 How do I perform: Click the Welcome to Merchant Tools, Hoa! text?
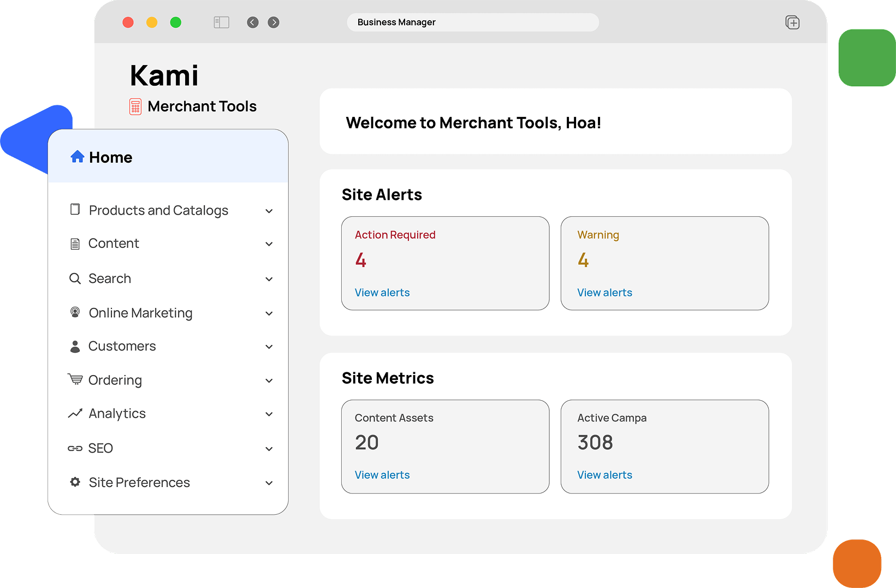(x=473, y=123)
